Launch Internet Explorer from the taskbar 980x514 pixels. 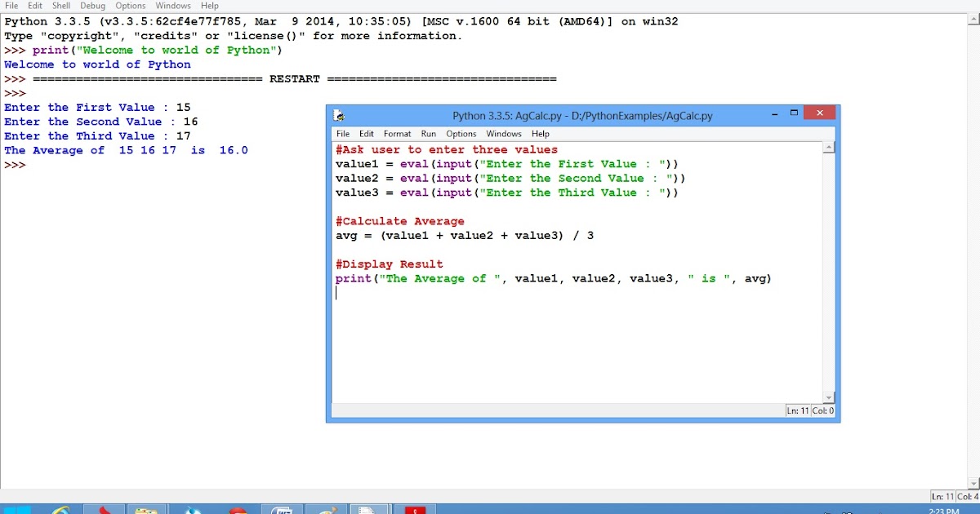coord(60,509)
